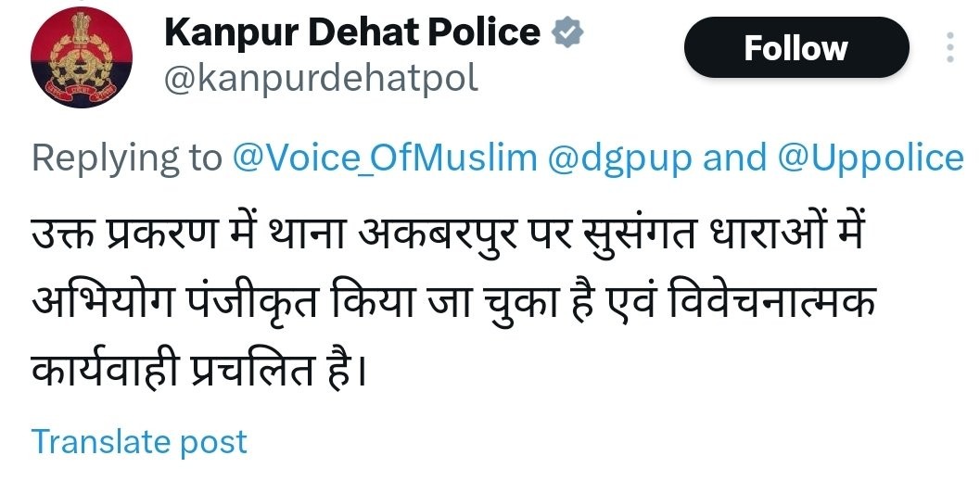Open the Kanpur Dehat Police profile avatar
Viewport: 980px width, 493px height.
coord(82,57)
